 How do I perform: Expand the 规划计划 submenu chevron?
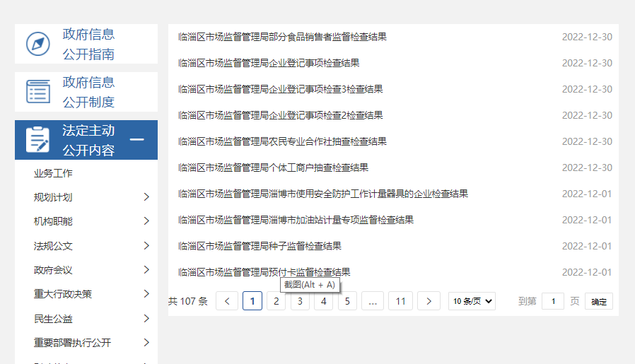[146, 197]
